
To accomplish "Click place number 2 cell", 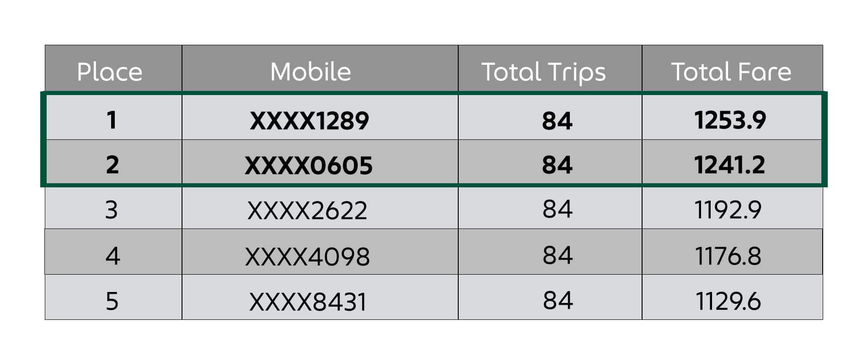I will tap(113, 162).
